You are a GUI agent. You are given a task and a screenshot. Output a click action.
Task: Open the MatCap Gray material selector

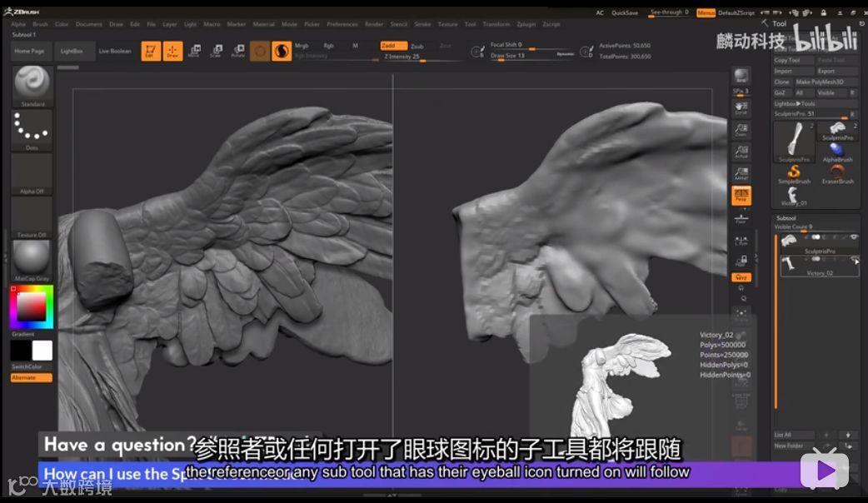click(x=32, y=261)
